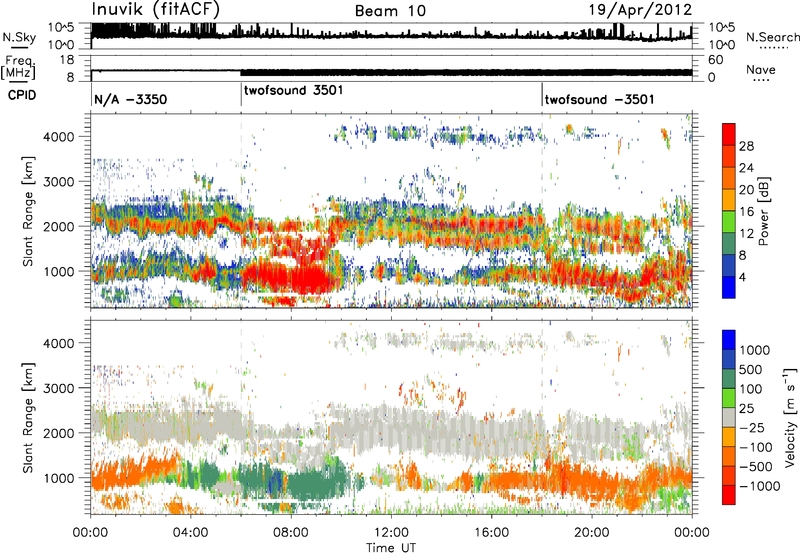The image size is (800, 554).
Task: Click the sky noise trace in the top panel
Action: coord(391,35)
